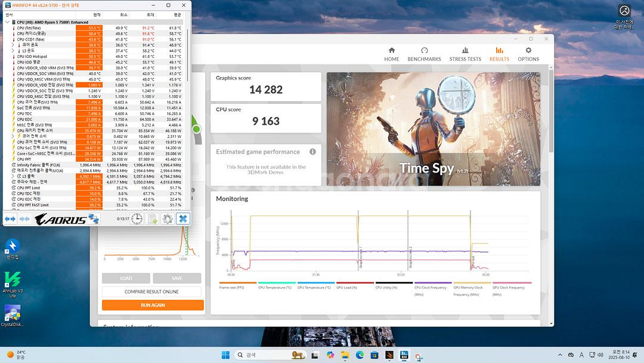Click the HWiNFO reset clock icon
This screenshot has width=644, height=363.
click(x=137, y=219)
